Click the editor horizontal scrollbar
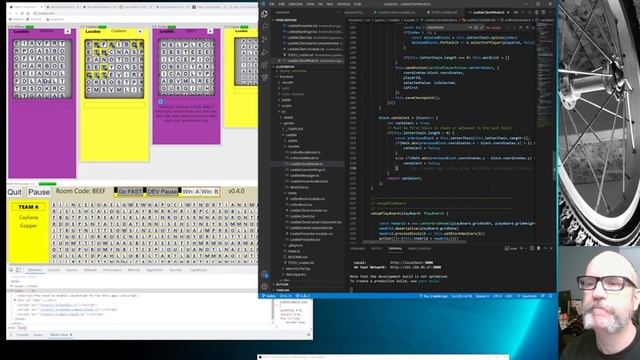The height and width of the screenshot is (360, 640). pyautogui.click(x=414, y=242)
